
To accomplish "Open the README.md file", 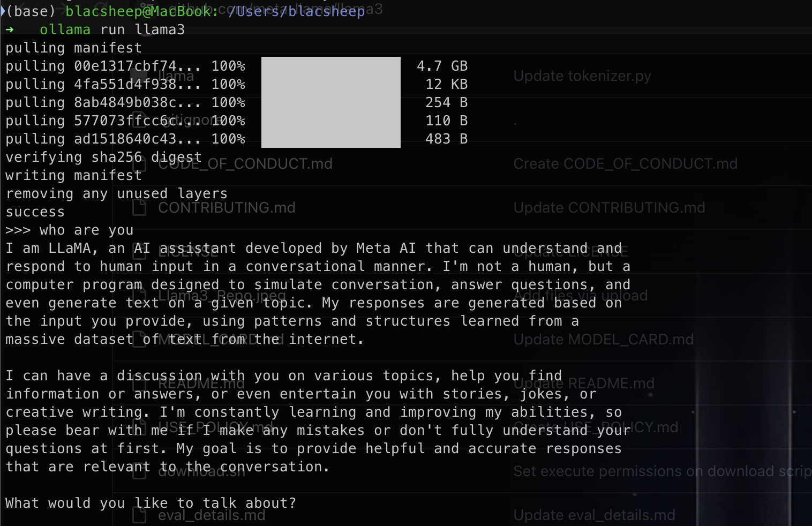I will [x=201, y=384].
